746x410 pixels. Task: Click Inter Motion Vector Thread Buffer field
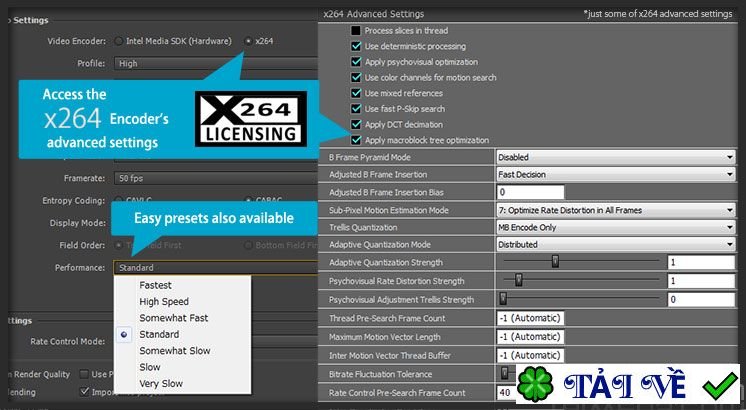(530, 355)
